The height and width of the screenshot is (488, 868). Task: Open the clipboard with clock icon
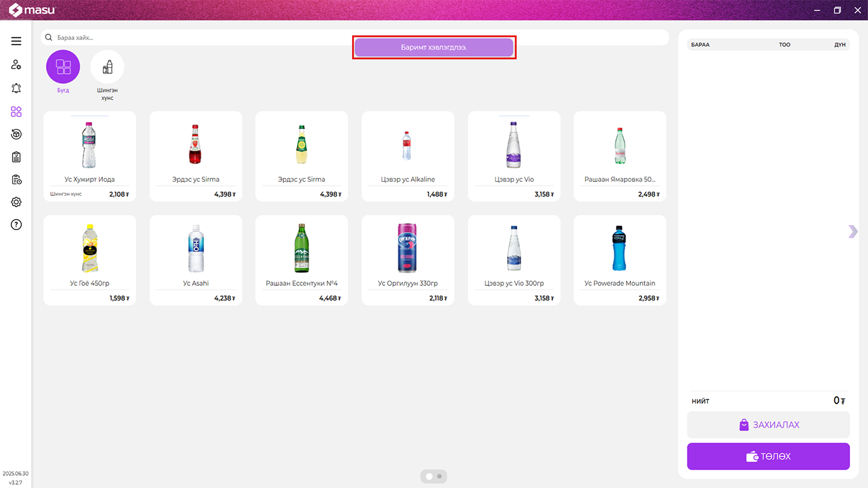pos(16,180)
